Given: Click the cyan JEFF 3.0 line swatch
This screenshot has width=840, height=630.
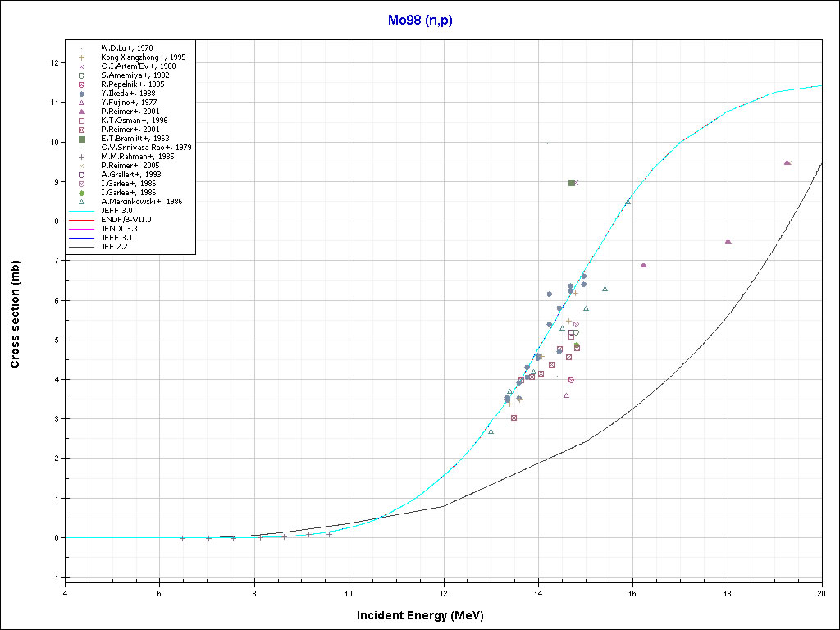Looking at the screenshot, I should click(x=82, y=210).
